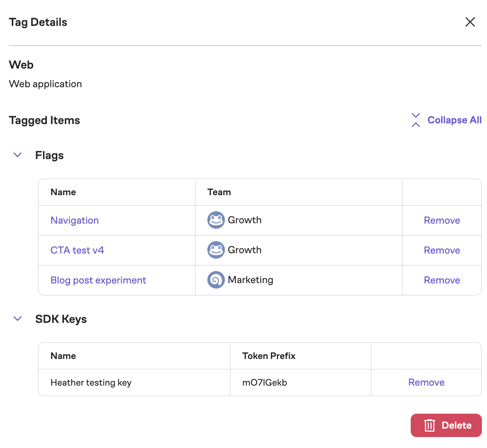The width and height of the screenshot is (487, 448).
Task: Remove the Navigation flag from tag
Action: [x=442, y=220]
